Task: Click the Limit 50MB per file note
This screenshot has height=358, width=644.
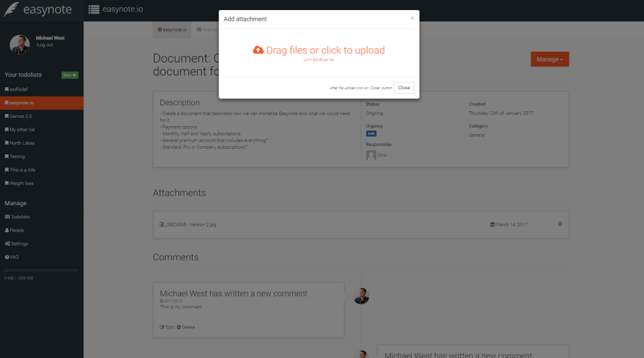Action: point(319,60)
